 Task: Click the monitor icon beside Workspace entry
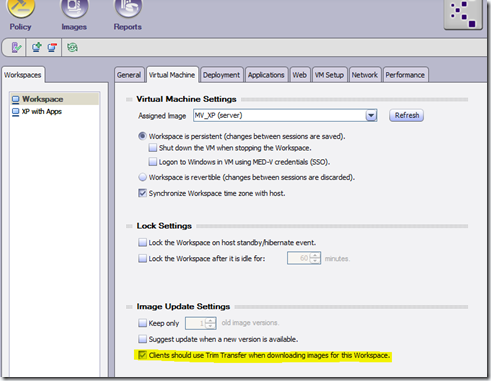click(16, 99)
